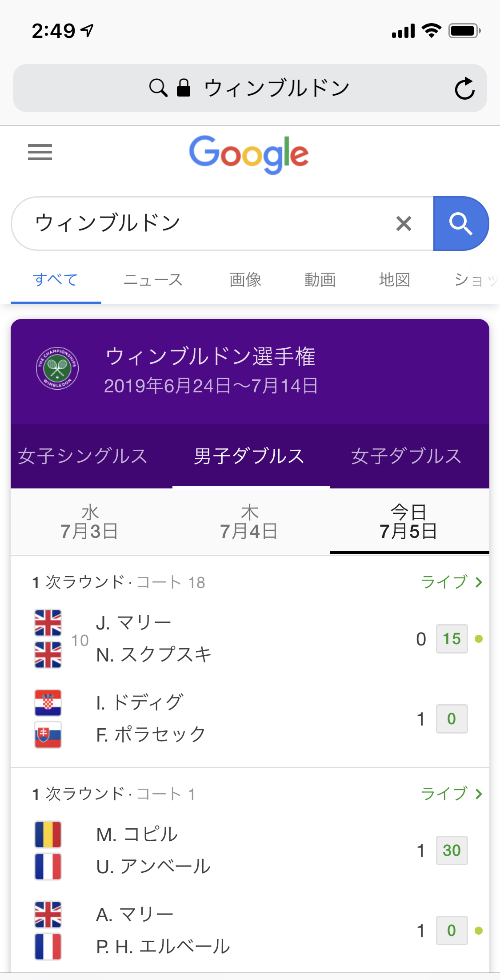Open the 動画 search tab
The height and width of the screenshot is (980, 500).
pos(320,280)
